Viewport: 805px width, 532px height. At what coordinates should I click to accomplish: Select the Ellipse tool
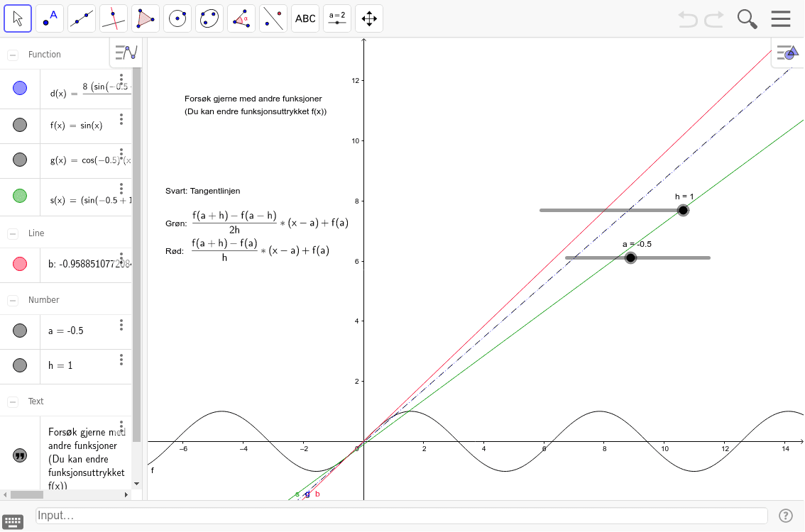click(x=209, y=18)
